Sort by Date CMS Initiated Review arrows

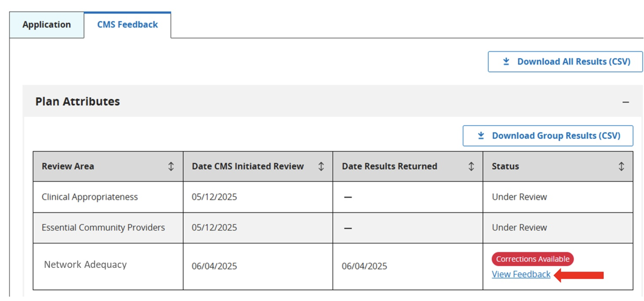coord(321,166)
